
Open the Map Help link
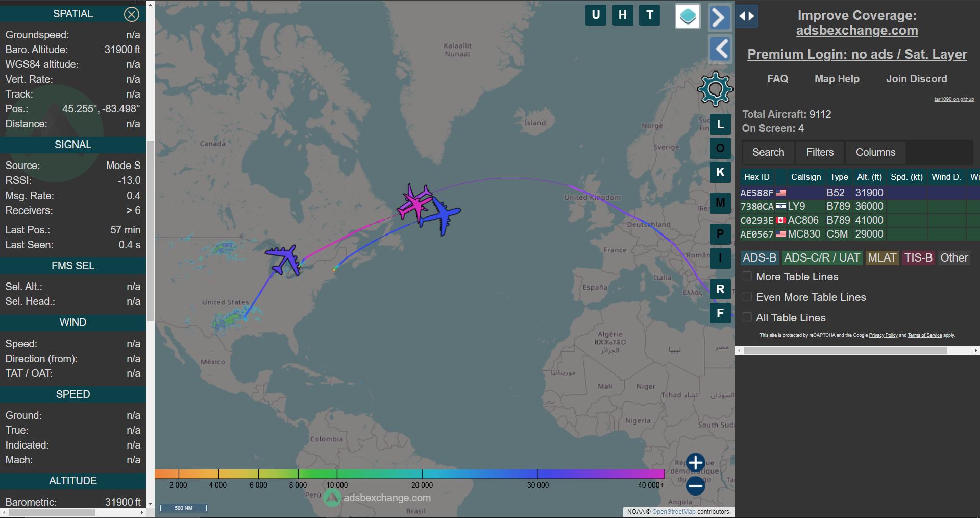(x=837, y=79)
